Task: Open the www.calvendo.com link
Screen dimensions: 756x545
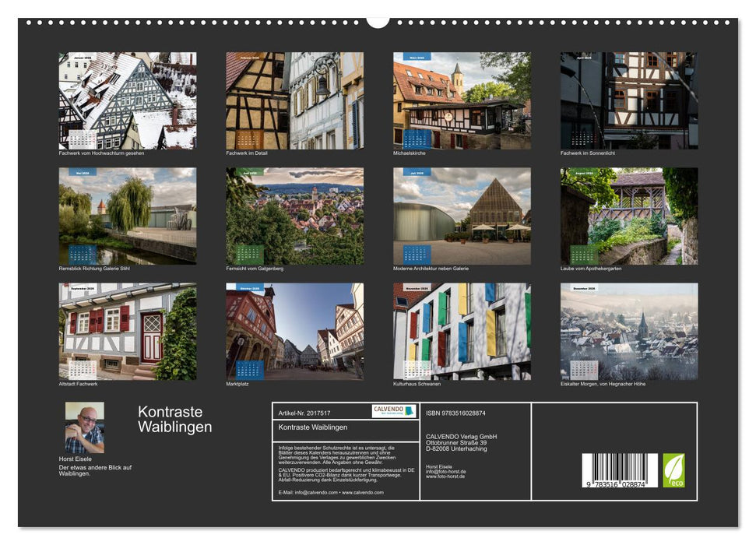Action: point(362,492)
